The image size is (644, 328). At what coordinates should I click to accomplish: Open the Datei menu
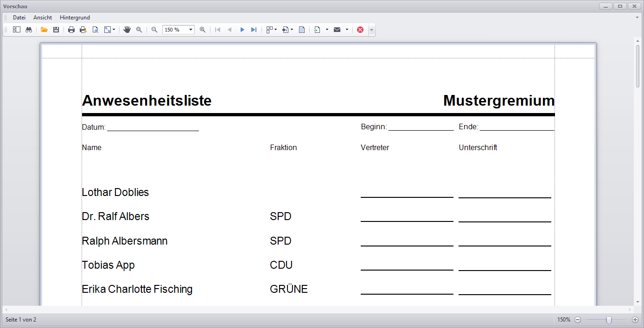19,18
